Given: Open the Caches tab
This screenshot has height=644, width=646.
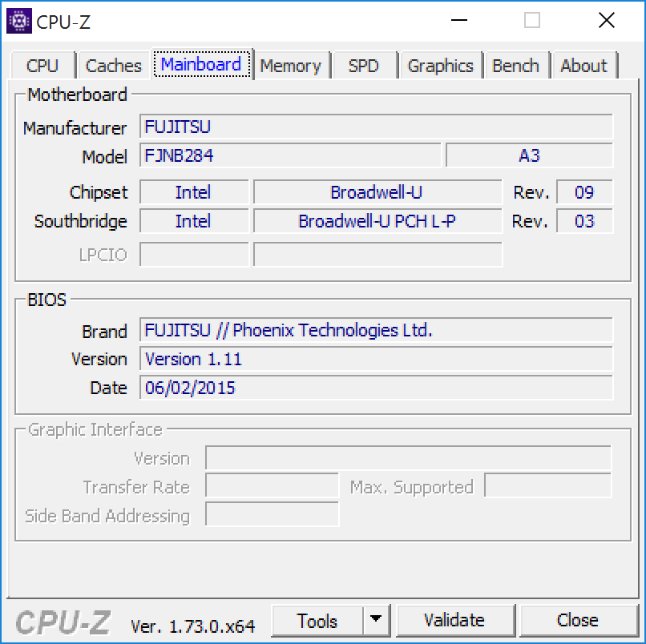Looking at the screenshot, I should pos(113,66).
